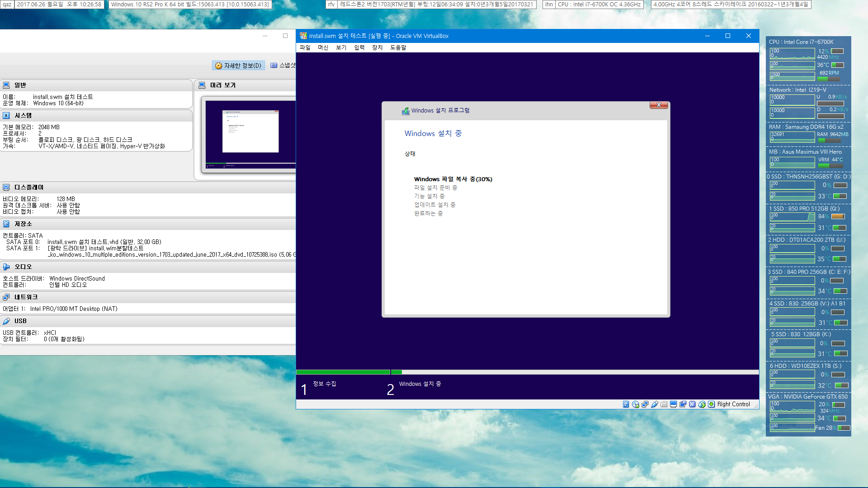This screenshot has width=868, height=488.
Task: Click the xHCI USB controller value
Action: (x=50, y=333)
